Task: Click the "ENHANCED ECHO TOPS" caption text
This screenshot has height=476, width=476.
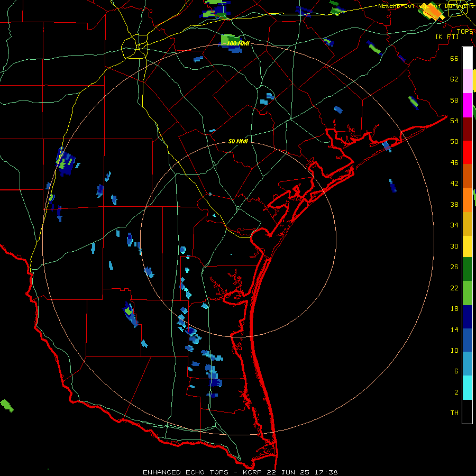Action: tap(186, 472)
